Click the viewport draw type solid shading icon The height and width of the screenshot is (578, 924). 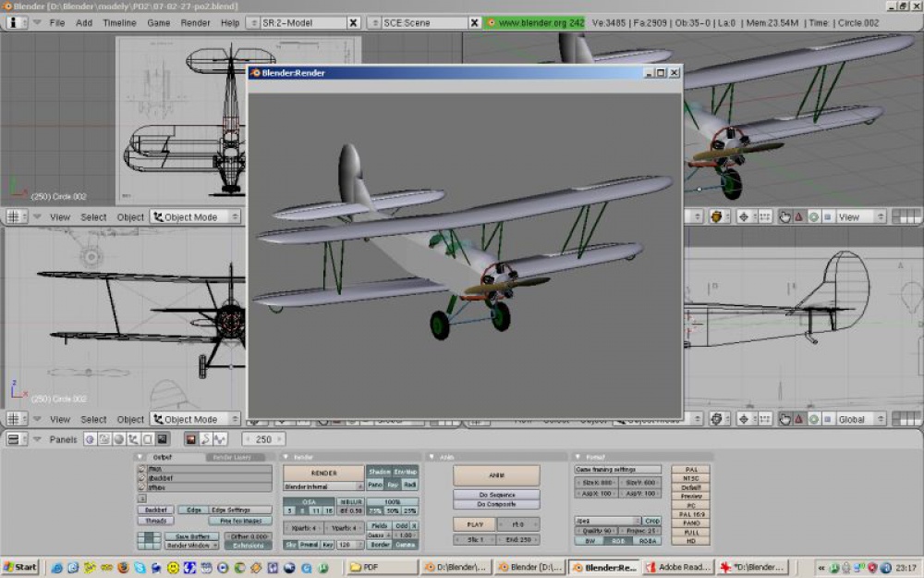pos(716,217)
